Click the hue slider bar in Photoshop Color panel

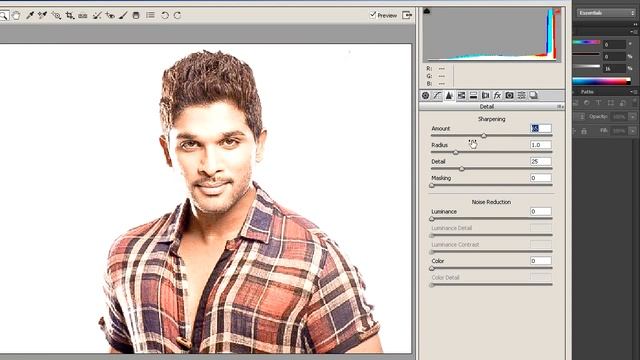click(x=587, y=42)
